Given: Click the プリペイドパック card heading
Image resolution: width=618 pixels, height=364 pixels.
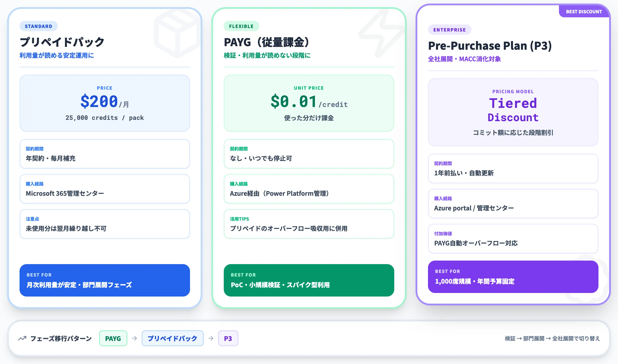Looking at the screenshot, I should pos(62,42).
